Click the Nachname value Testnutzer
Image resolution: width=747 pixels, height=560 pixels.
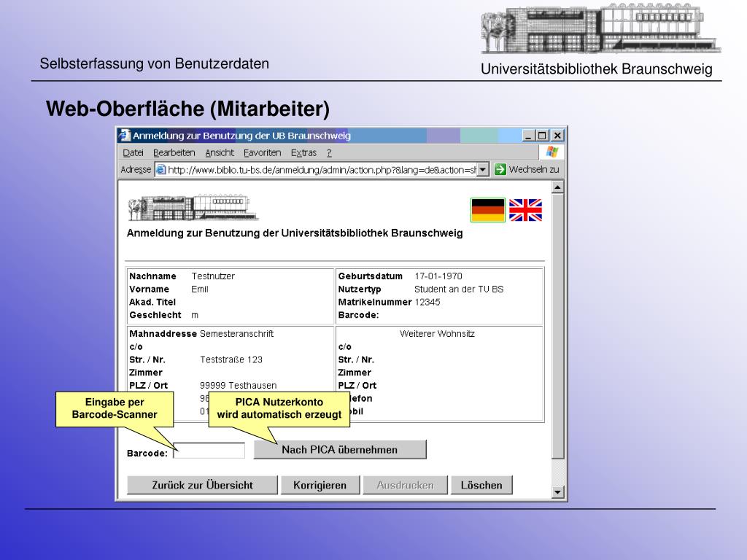(213, 276)
